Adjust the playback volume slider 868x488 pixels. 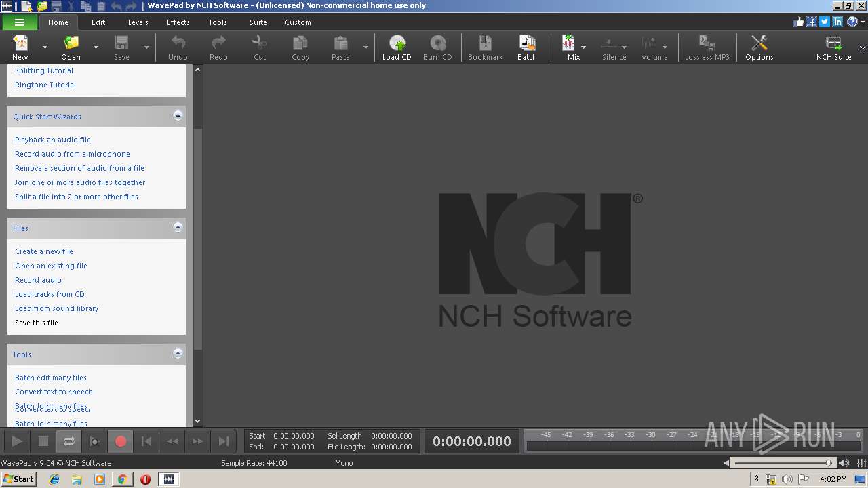coord(784,463)
